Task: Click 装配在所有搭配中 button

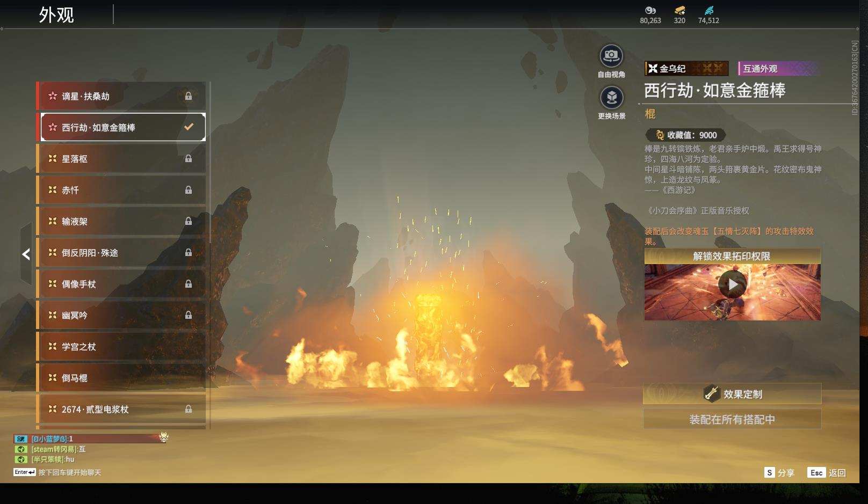Action: (732, 419)
